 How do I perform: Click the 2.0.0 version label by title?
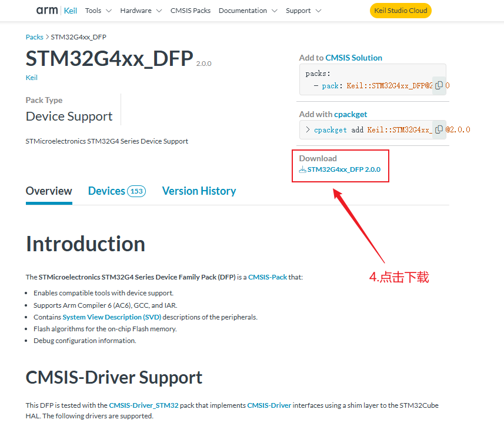coord(204,64)
